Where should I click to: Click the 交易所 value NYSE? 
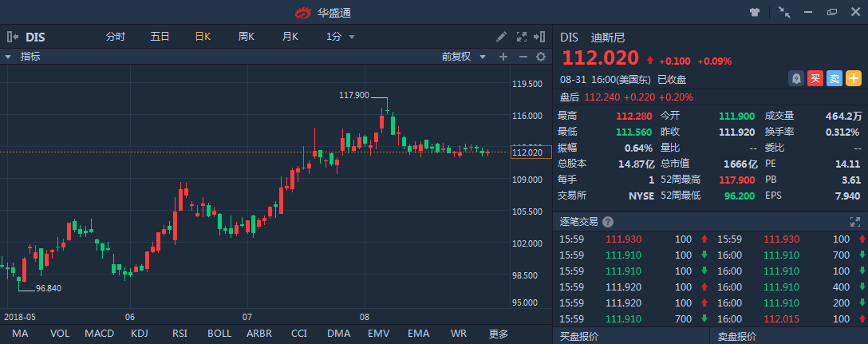coord(641,196)
